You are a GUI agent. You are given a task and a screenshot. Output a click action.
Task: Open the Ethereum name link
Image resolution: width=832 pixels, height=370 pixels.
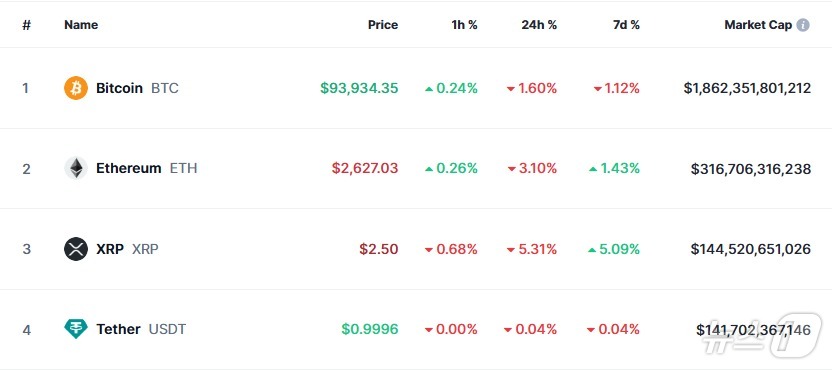coord(128,168)
